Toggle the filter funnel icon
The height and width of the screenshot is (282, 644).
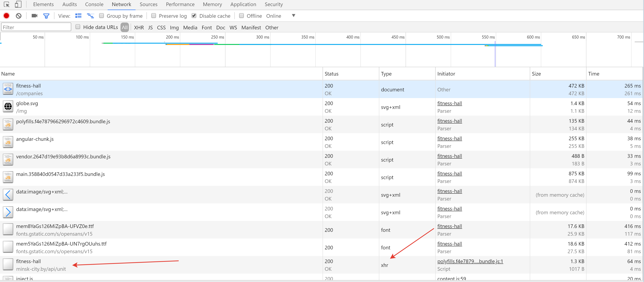coord(46,16)
